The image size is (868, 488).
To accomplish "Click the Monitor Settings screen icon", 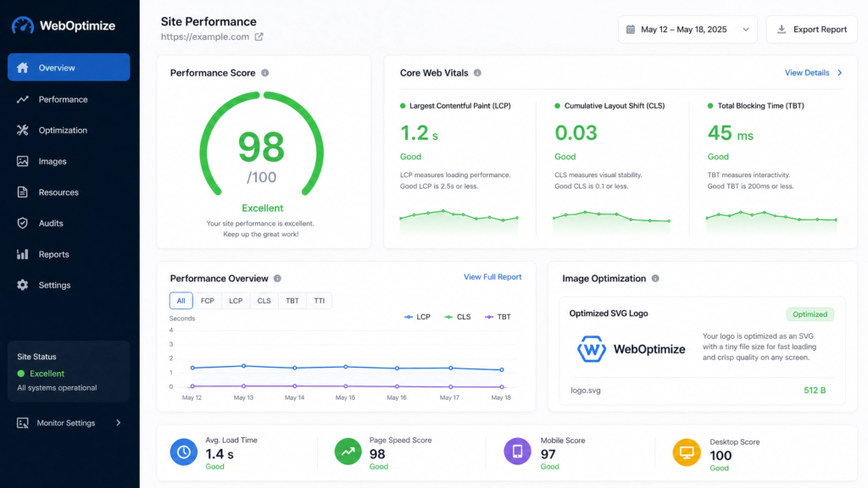I will [22, 423].
